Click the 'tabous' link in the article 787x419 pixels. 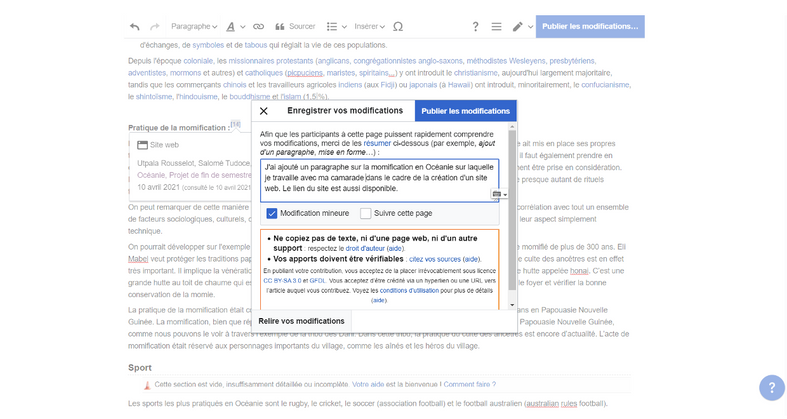tap(255, 45)
